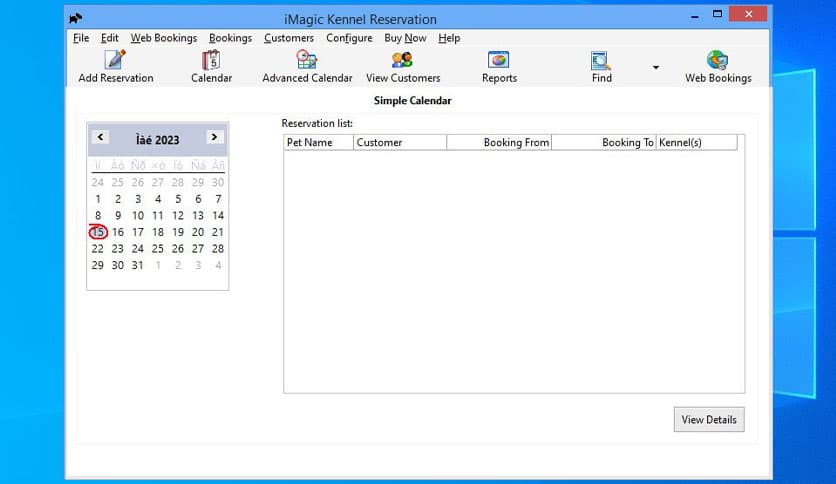This screenshot has width=836, height=484.
Task: Open Web Bookings from the toolbar
Action: [x=718, y=67]
